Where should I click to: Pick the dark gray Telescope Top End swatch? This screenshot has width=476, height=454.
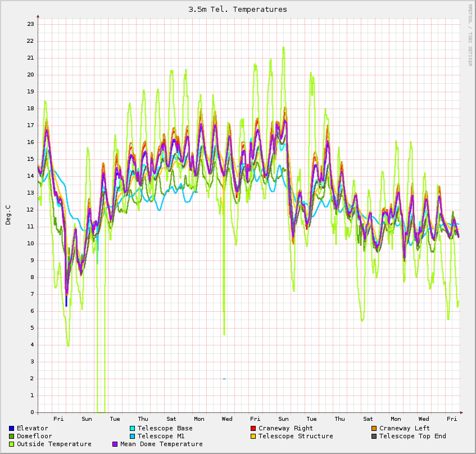(374, 437)
